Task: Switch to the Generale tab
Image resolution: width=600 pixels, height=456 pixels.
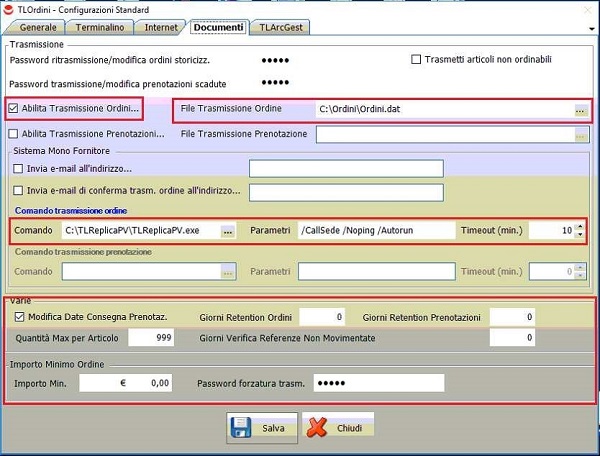Action: point(38,27)
